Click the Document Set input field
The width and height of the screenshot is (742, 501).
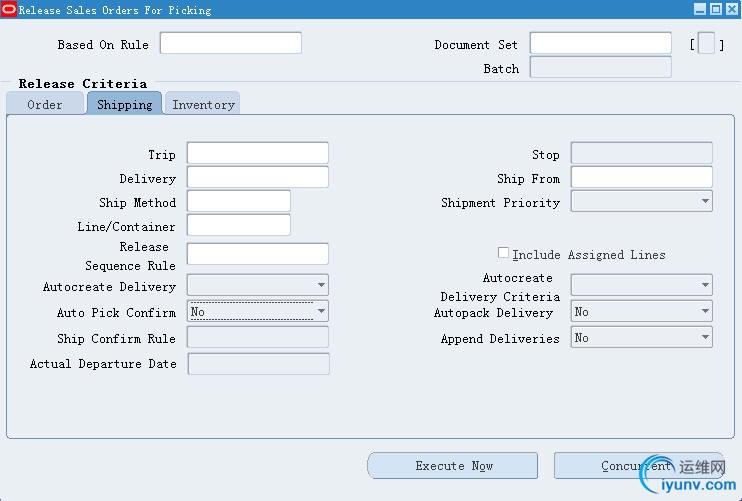601,43
